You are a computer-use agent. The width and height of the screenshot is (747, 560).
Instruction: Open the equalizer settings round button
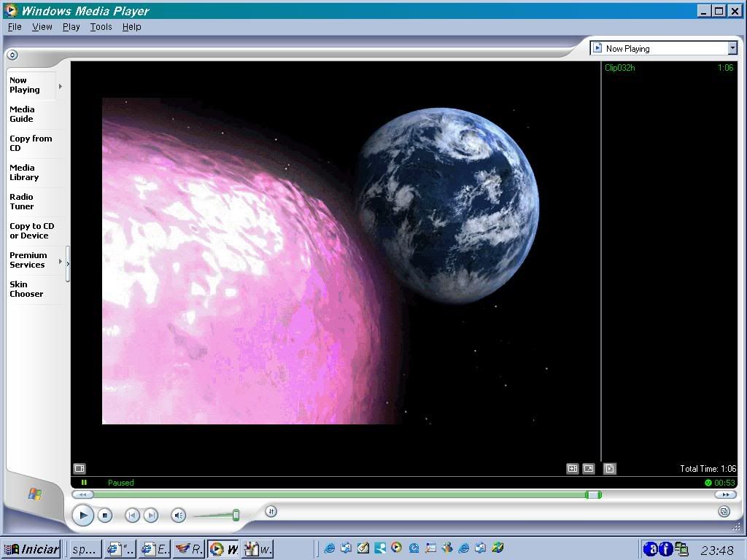coord(271,512)
